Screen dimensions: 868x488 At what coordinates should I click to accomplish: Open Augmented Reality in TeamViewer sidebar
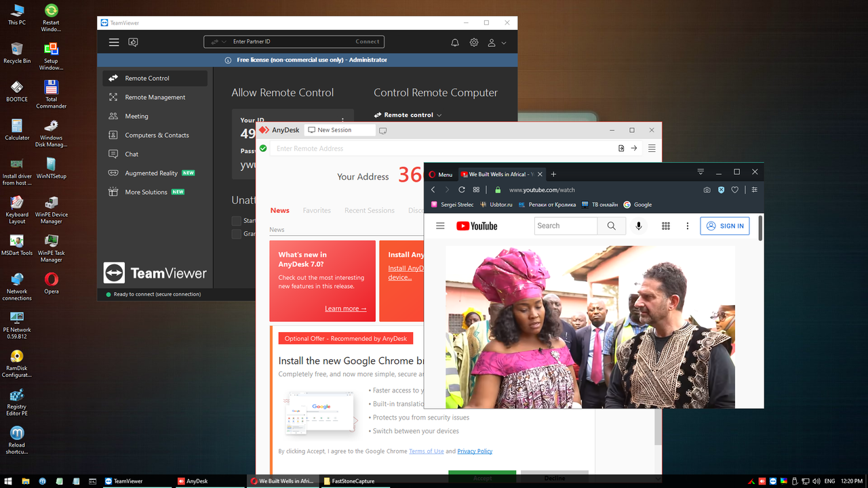155,173
